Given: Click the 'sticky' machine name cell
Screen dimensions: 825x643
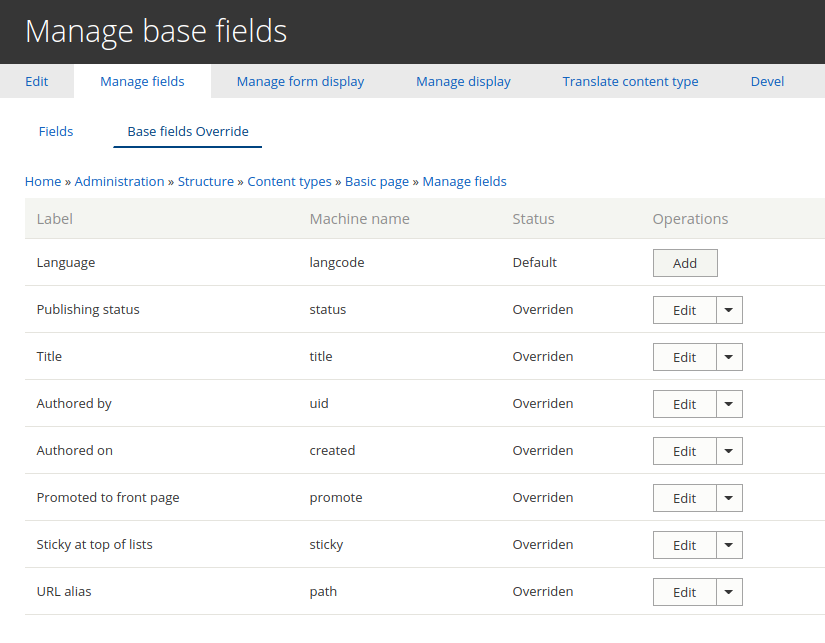Looking at the screenshot, I should click(x=326, y=545).
